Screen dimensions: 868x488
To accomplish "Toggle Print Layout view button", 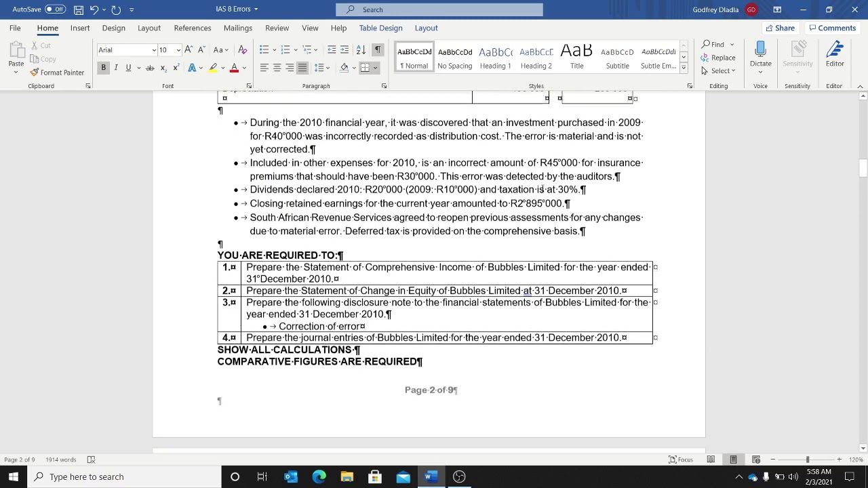I will pyautogui.click(x=733, y=460).
